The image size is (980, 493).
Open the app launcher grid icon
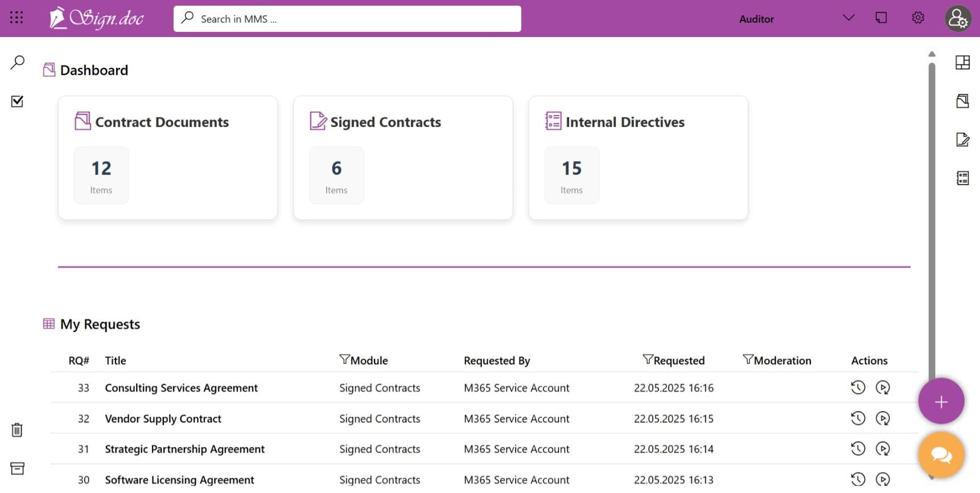click(x=17, y=18)
